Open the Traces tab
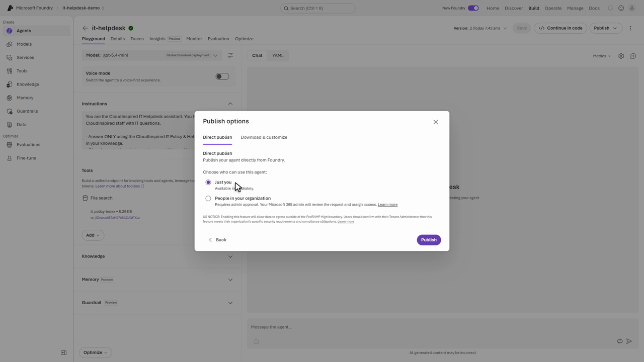Screen dimensions: 644x362 137,39
